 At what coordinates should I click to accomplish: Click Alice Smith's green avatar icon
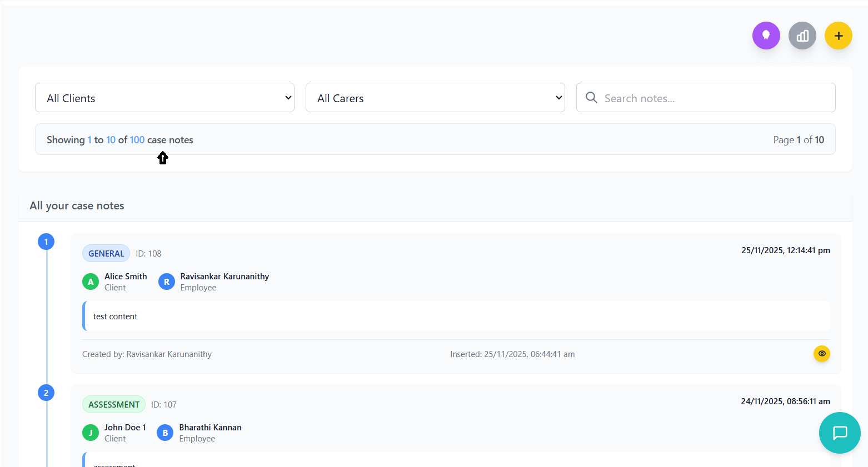pos(91,282)
